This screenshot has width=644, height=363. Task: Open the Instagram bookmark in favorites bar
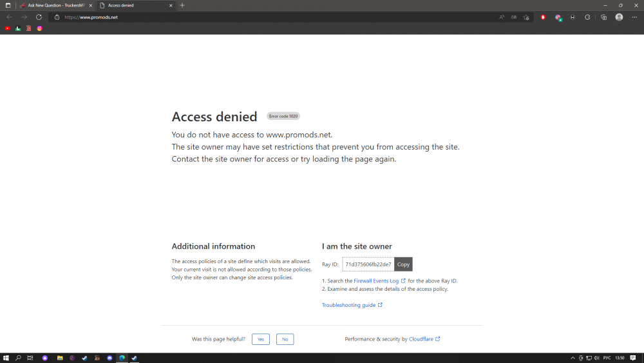click(x=39, y=28)
